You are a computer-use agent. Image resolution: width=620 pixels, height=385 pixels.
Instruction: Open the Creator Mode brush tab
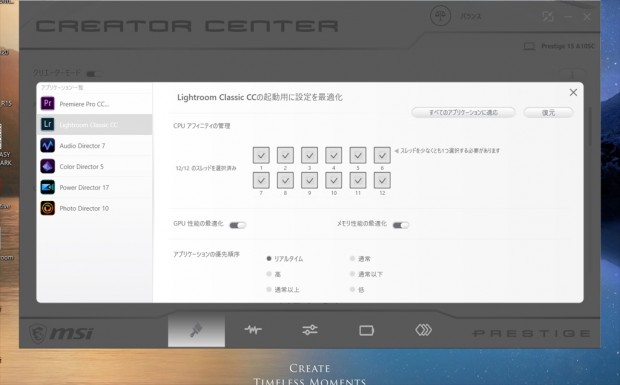tap(196, 330)
